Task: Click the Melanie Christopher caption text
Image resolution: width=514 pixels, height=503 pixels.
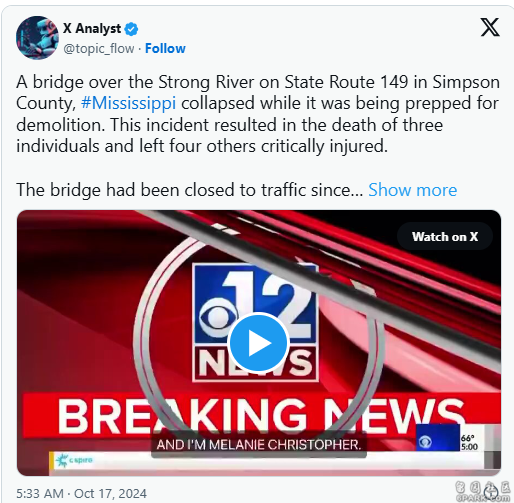Action: coord(259,445)
